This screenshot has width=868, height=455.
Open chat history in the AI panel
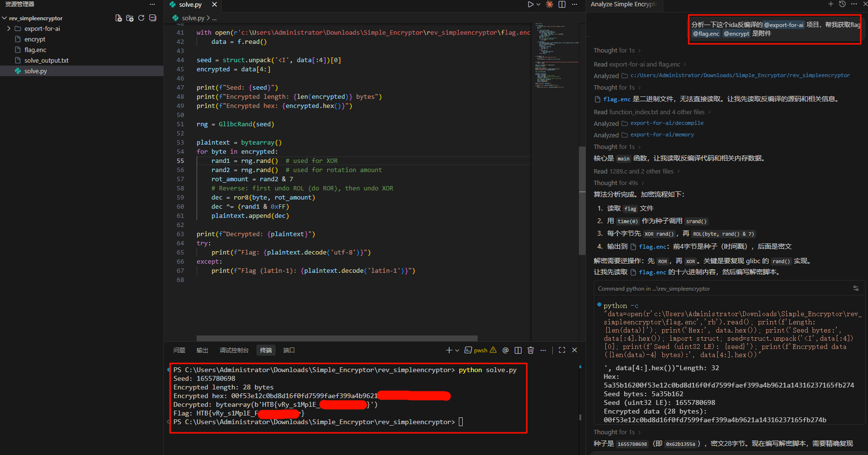click(842, 4)
